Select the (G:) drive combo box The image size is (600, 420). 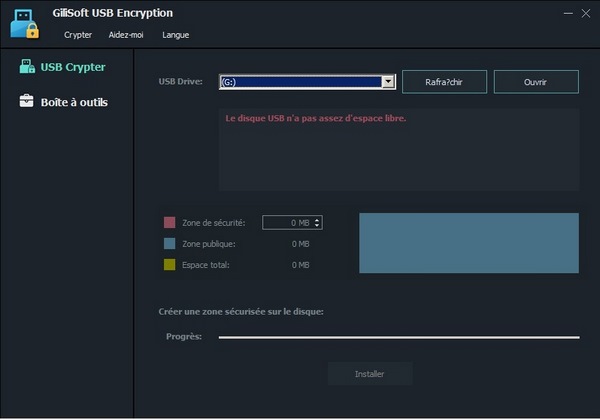click(x=307, y=81)
